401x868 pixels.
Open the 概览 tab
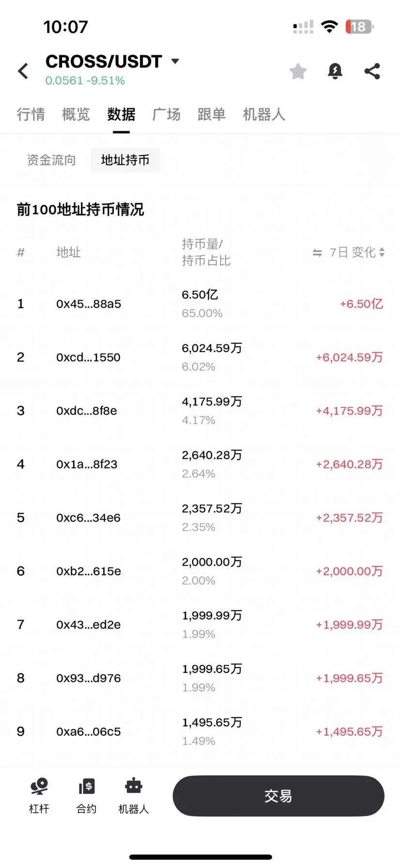(x=76, y=114)
